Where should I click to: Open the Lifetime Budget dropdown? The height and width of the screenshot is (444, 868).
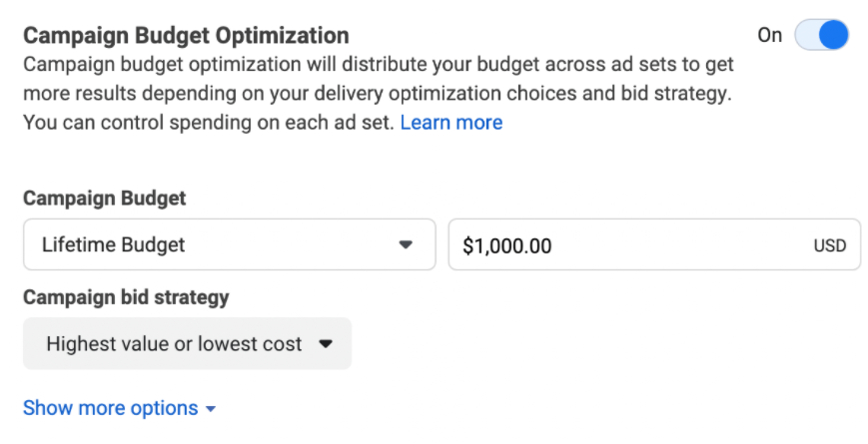tap(229, 244)
